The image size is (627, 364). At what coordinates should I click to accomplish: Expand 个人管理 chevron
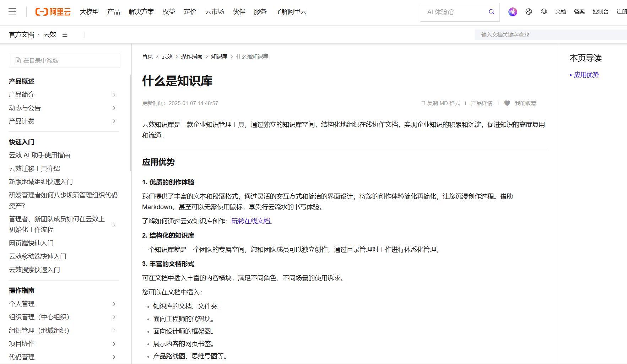114,304
